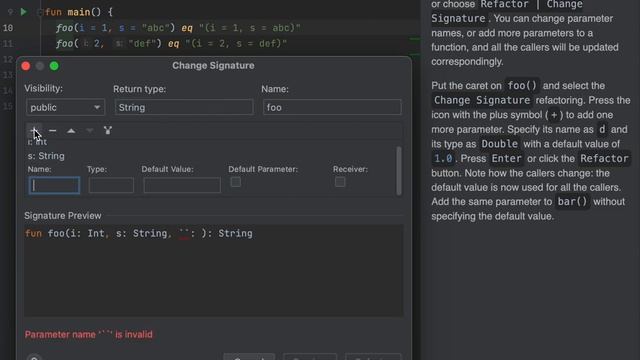Click the remove parameter minus icon

tap(53, 131)
